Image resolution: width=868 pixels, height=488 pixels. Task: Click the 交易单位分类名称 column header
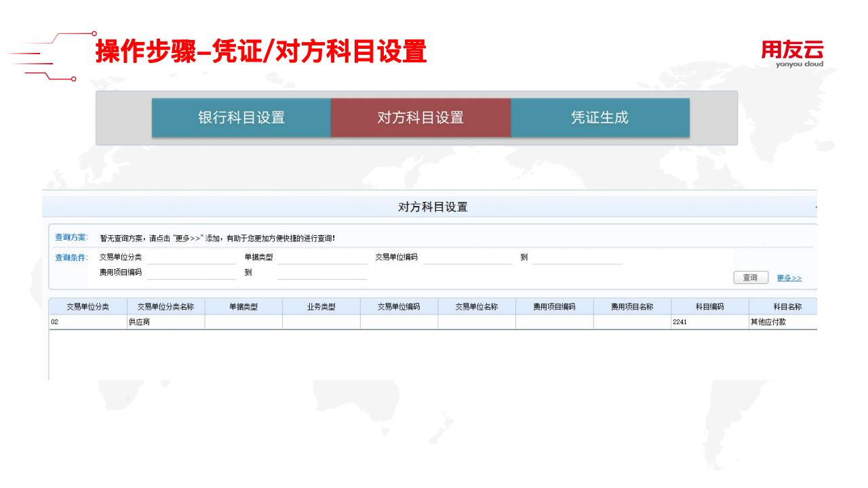[165, 306]
